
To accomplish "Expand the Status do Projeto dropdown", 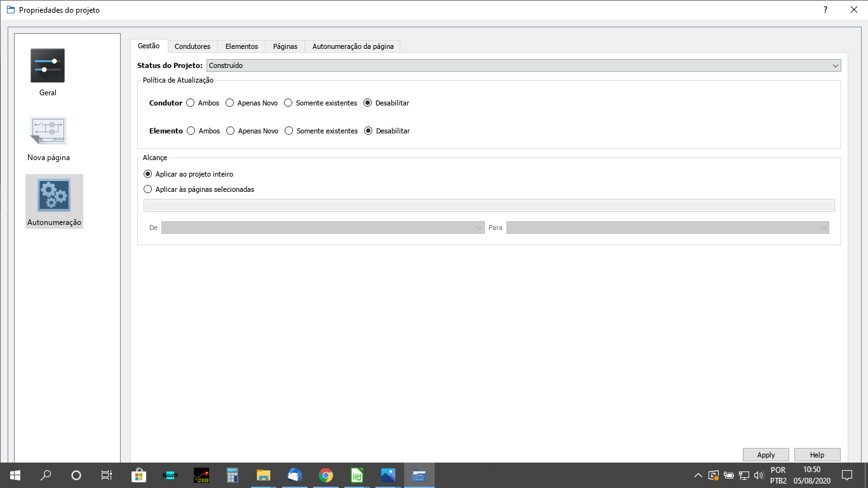I will [x=523, y=65].
